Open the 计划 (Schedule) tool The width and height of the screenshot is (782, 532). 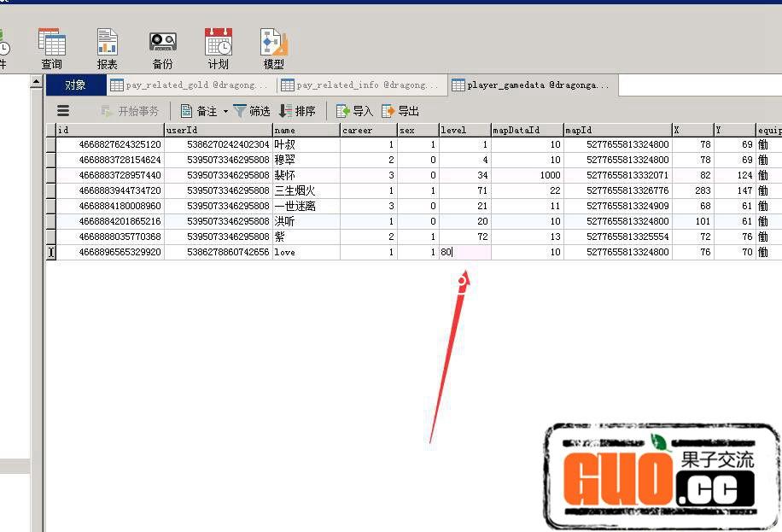click(218, 49)
